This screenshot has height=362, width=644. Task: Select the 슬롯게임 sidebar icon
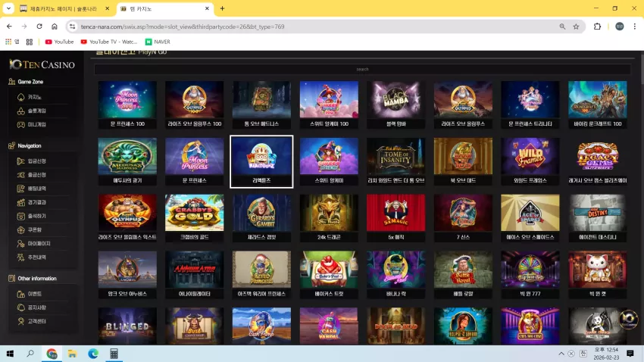[x=21, y=111]
